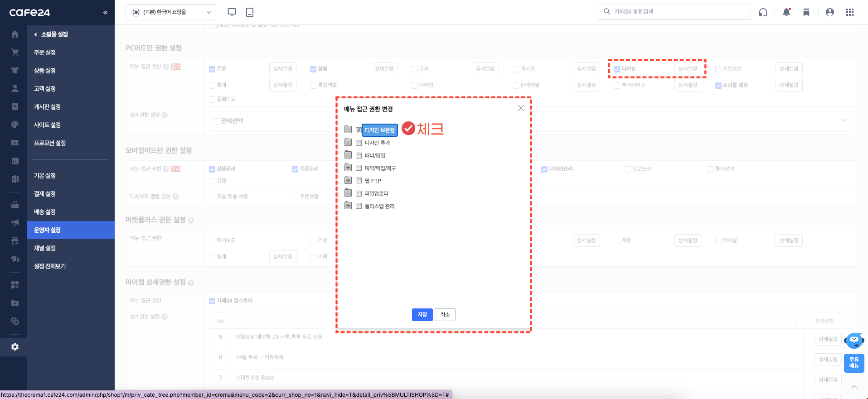Click 상세설정 for 스마트추천 Basic row
868x399 pixels.
click(828, 380)
